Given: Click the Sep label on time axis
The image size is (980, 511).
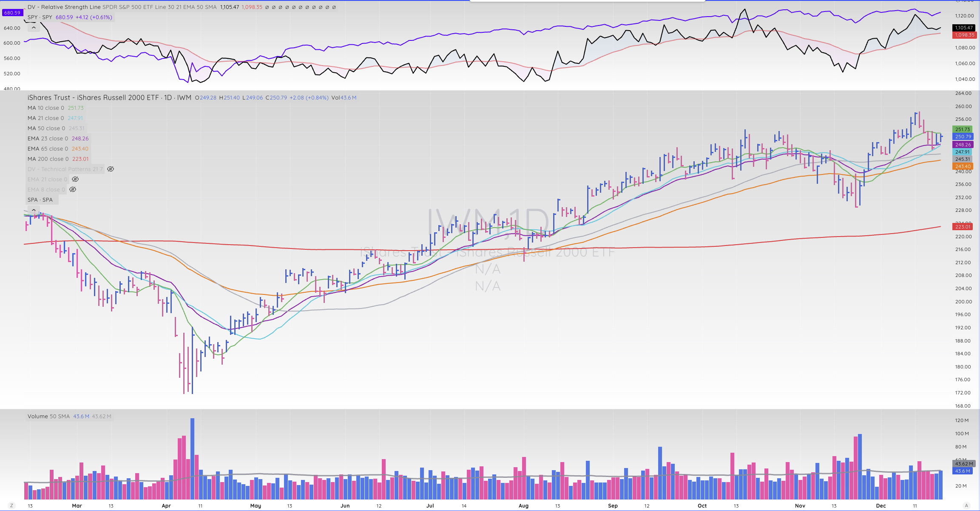Looking at the screenshot, I should (x=613, y=506).
